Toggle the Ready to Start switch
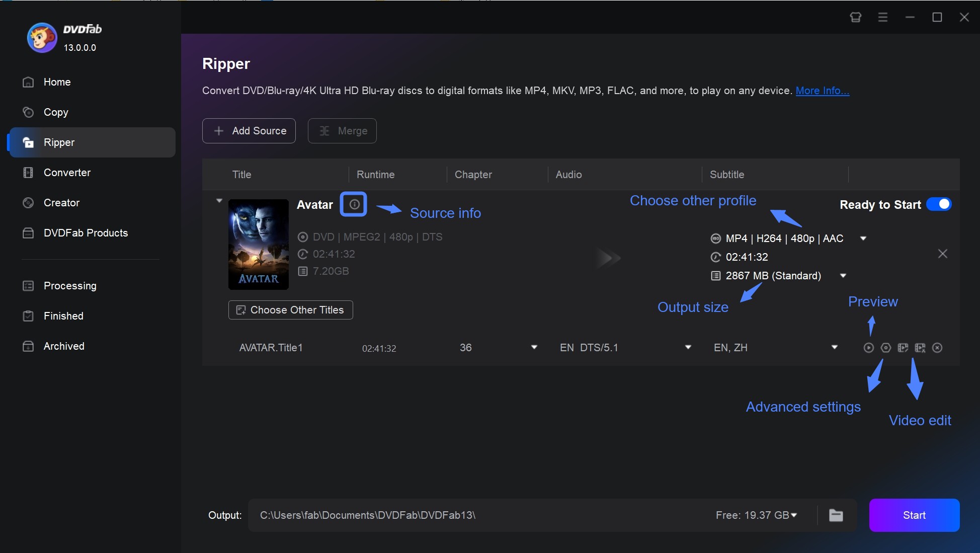Screen dimensions: 980x553 pos(940,205)
